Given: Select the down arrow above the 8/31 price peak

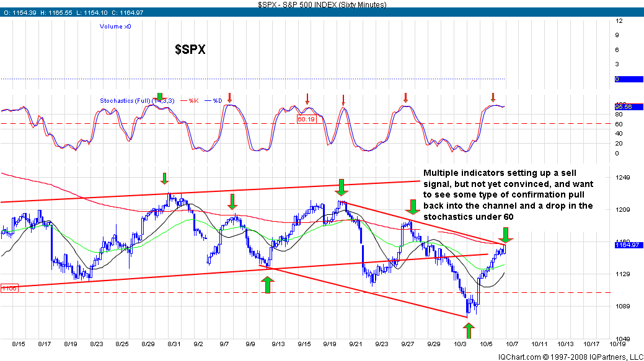Looking at the screenshot, I should click(164, 178).
